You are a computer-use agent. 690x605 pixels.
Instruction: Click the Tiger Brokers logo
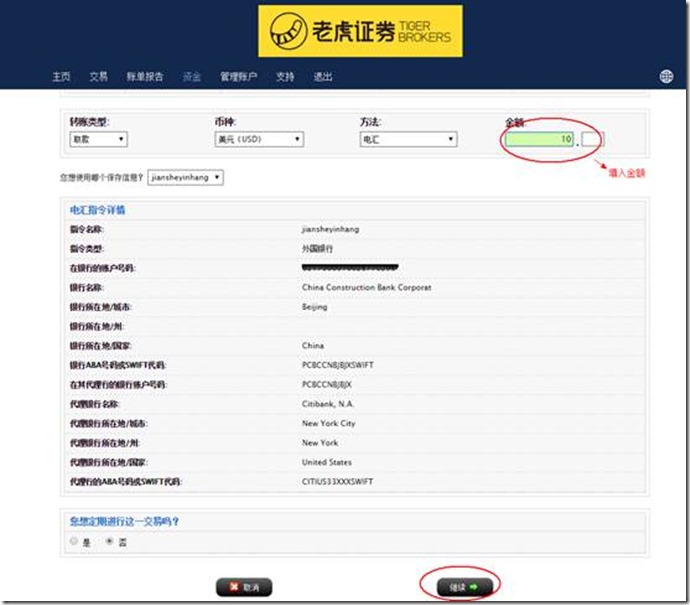point(360,32)
